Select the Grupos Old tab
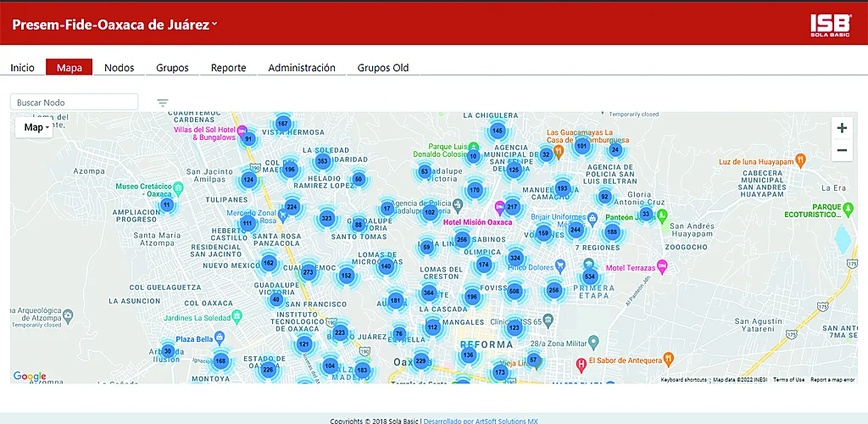This screenshot has height=424, width=868. coord(382,68)
